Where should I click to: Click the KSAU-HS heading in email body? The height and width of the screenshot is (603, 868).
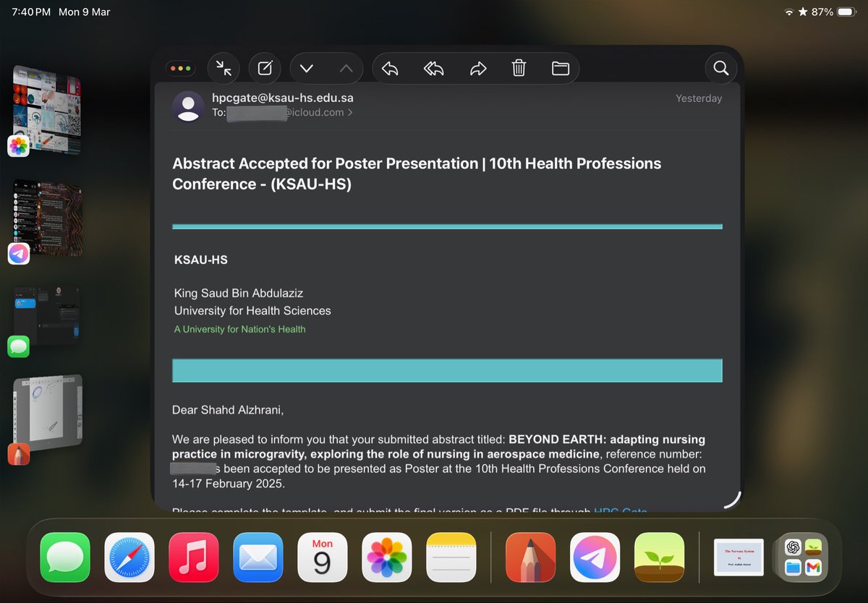pyautogui.click(x=201, y=260)
